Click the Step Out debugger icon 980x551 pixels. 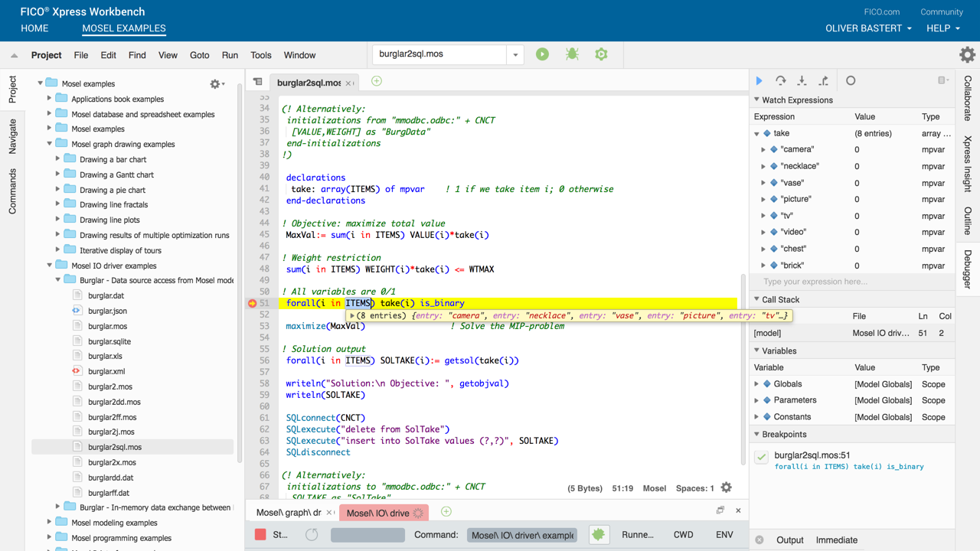tap(823, 80)
